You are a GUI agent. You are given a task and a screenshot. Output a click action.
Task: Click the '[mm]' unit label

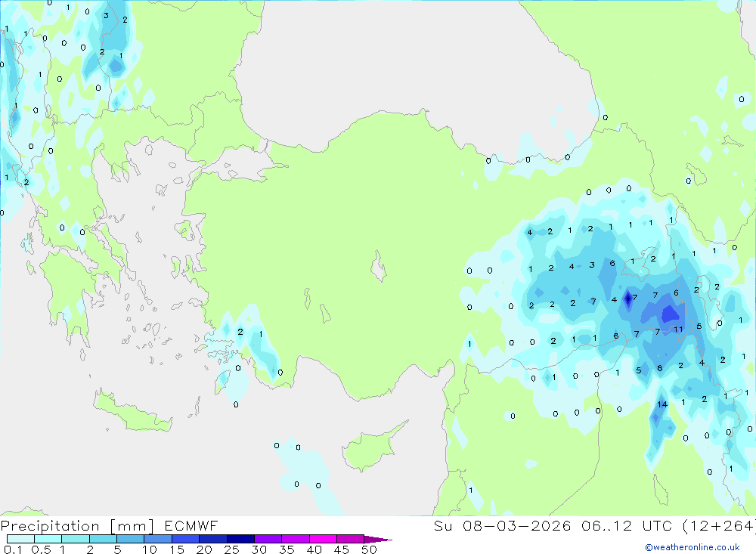point(132,526)
